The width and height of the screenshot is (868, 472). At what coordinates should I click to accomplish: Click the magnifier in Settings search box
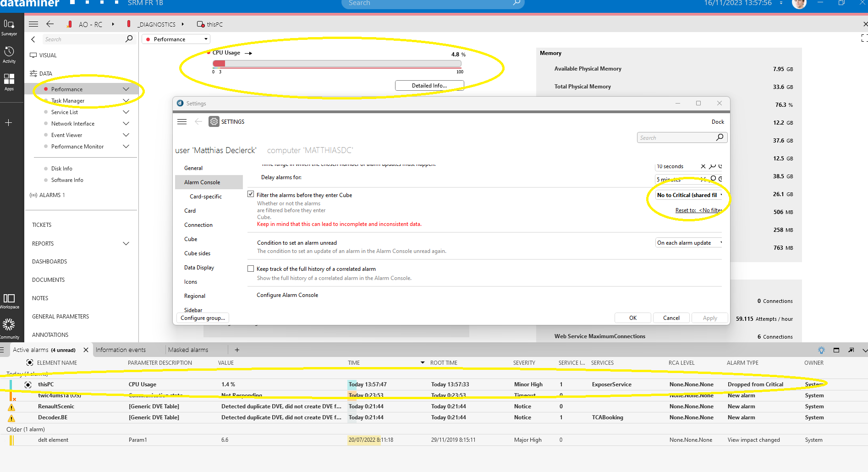click(720, 137)
